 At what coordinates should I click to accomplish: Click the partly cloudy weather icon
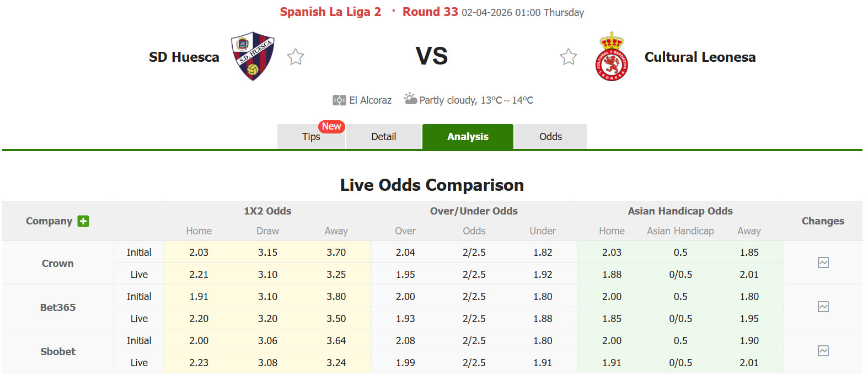(408, 98)
